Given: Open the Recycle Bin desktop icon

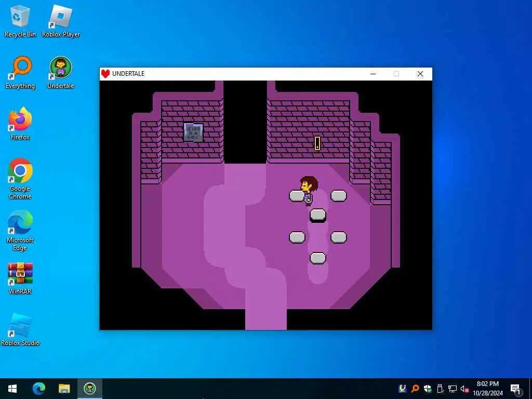Looking at the screenshot, I should click(x=20, y=21).
